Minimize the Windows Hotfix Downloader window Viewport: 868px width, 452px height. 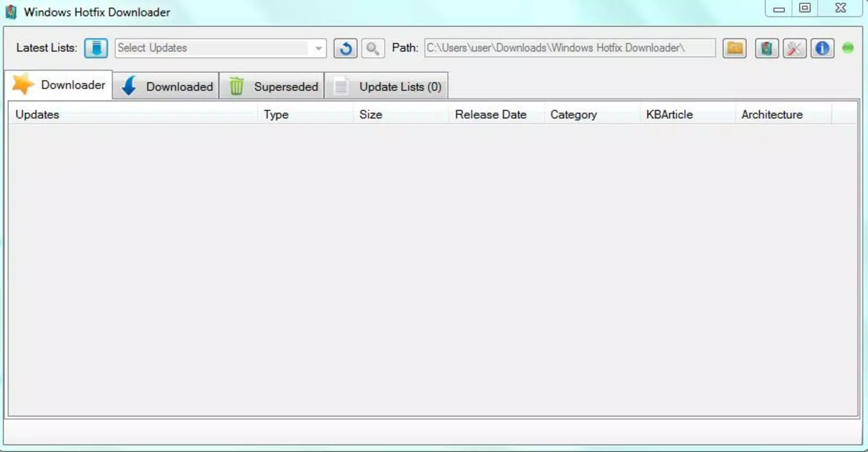point(779,8)
